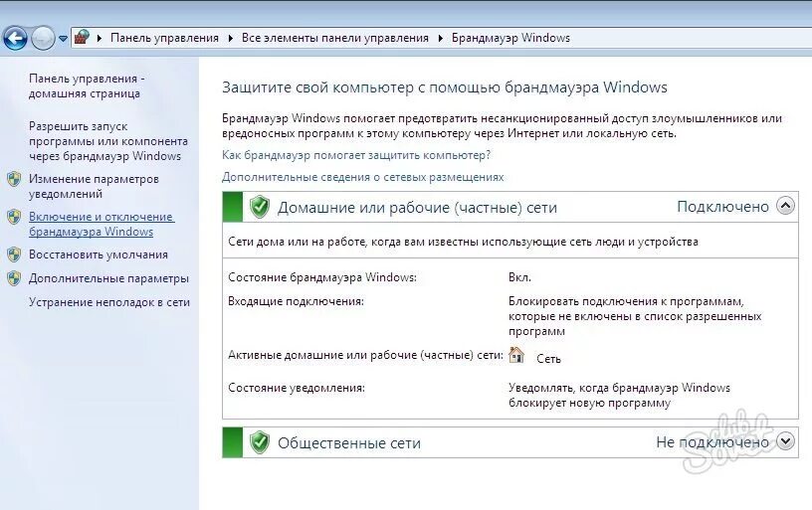
Task: Click Состояние брандмауэра Windows label
Action: click(x=322, y=277)
